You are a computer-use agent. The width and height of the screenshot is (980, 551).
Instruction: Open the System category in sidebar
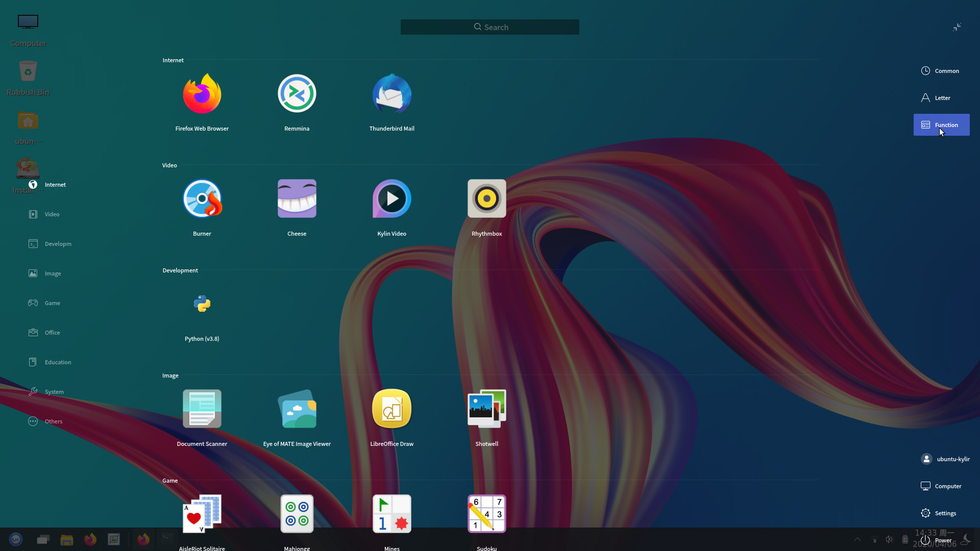(46, 392)
